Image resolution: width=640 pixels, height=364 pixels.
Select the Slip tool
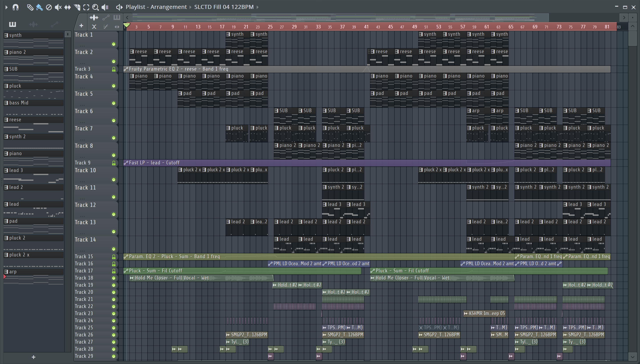click(68, 7)
